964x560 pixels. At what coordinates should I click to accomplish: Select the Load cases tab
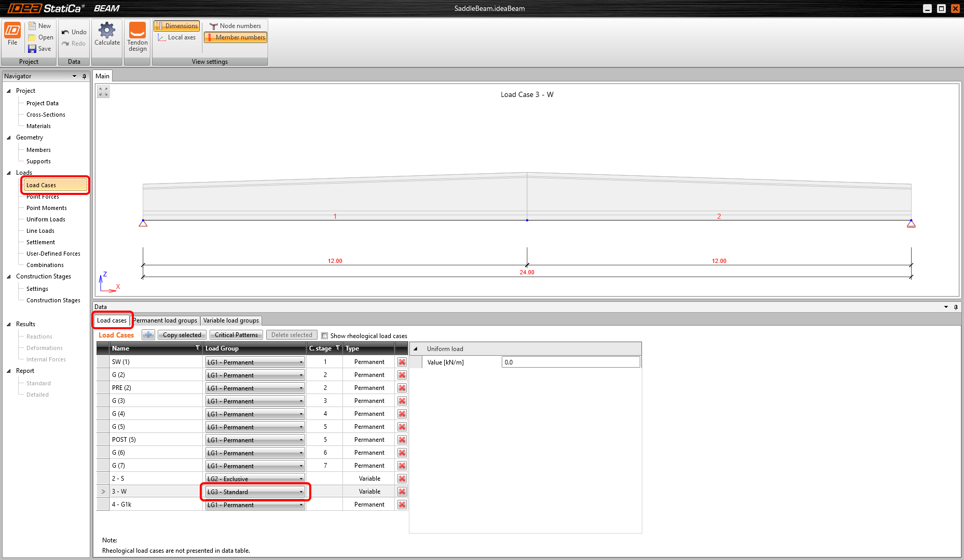click(112, 320)
